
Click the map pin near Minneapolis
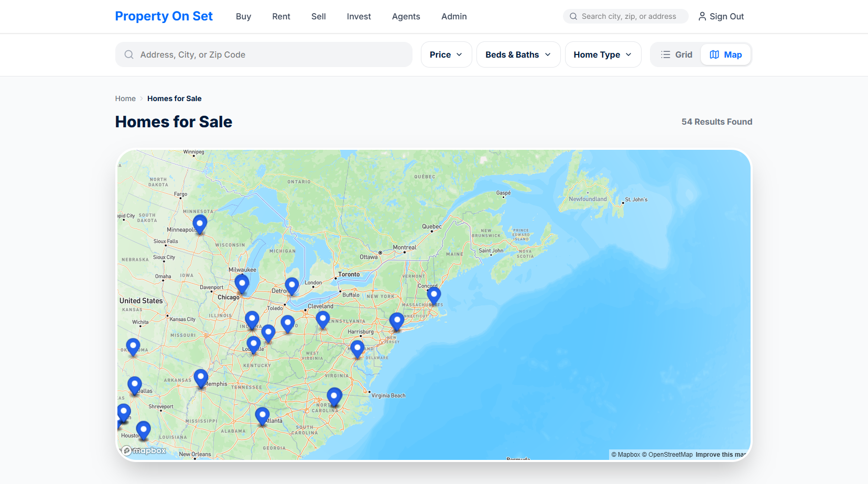(200, 224)
